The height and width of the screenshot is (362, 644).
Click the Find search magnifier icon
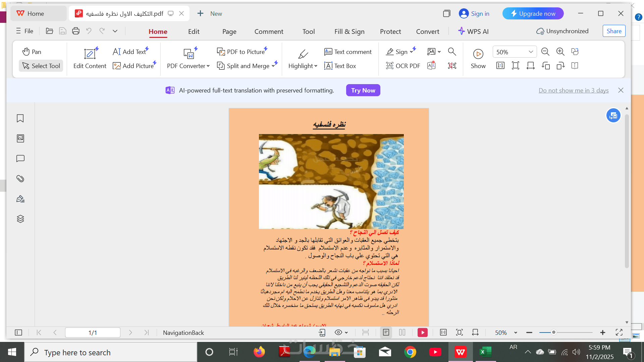pyautogui.click(x=452, y=52)
